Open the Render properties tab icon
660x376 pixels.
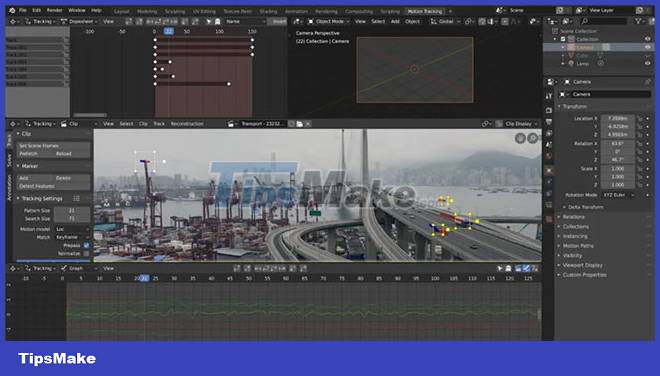point(548,110)
